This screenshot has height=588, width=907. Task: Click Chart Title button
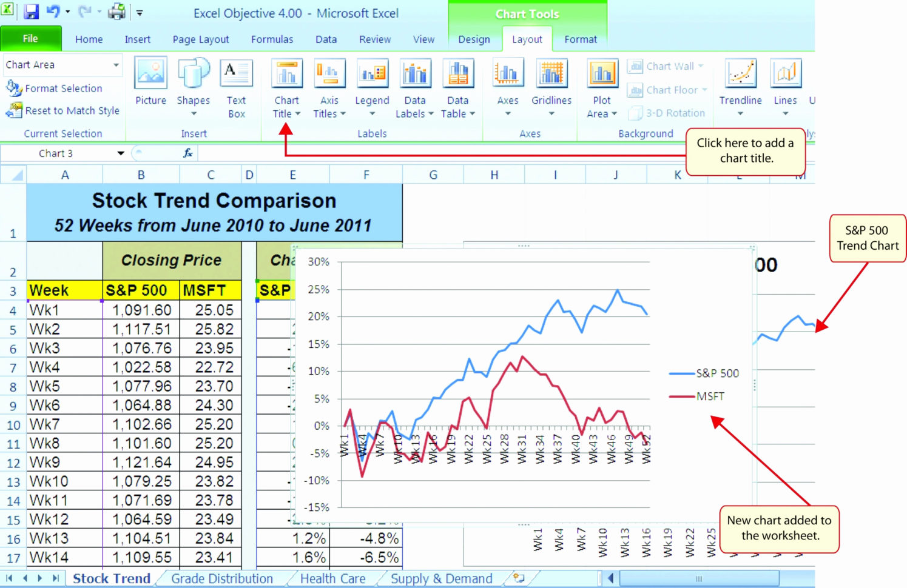(x=286, y=89)
